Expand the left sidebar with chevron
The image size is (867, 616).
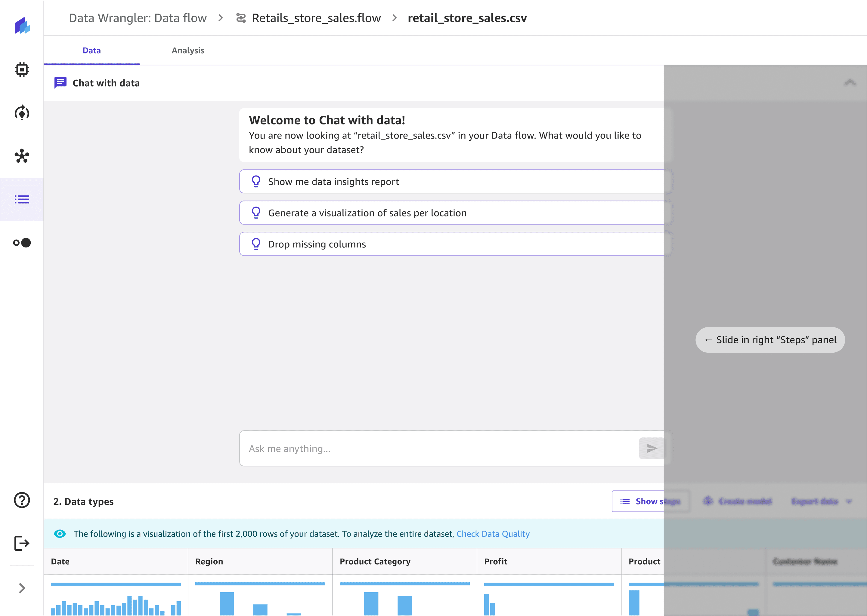(22, 588)
